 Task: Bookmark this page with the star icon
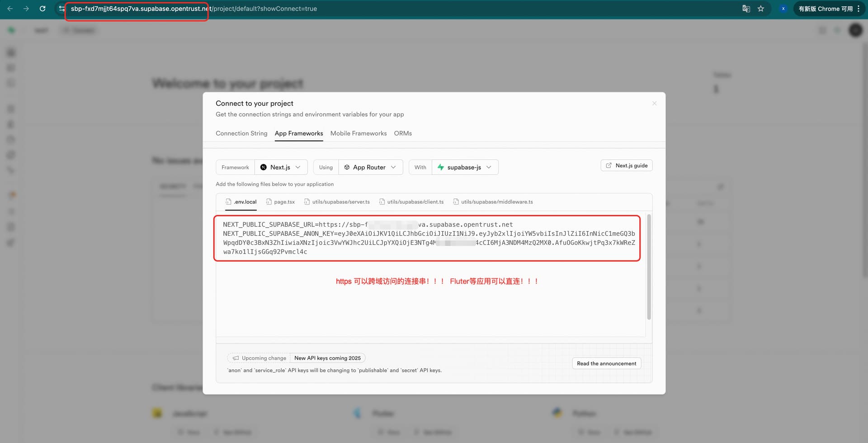point(761,9)
